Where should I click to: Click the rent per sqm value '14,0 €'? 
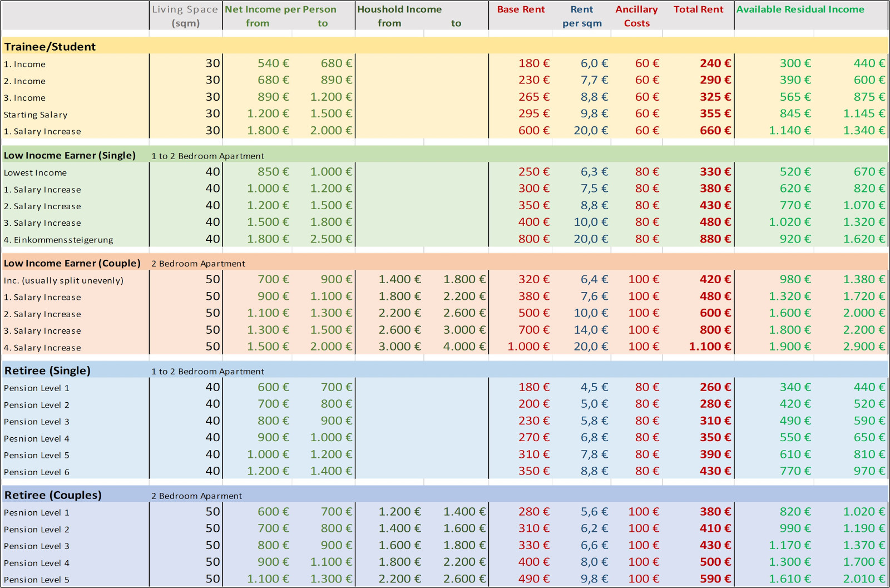[x=591, y=330]
